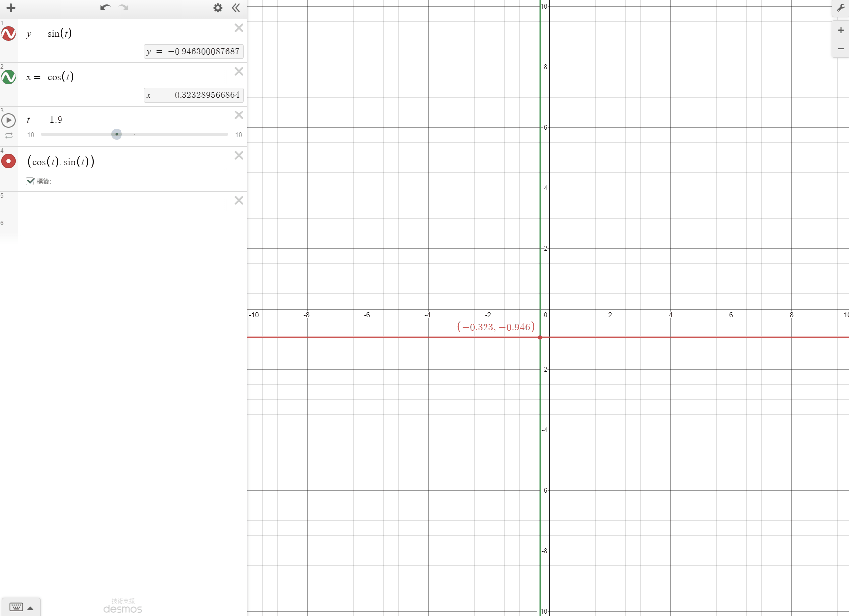Hide the green x = cos(t) curve

point(8,77)
